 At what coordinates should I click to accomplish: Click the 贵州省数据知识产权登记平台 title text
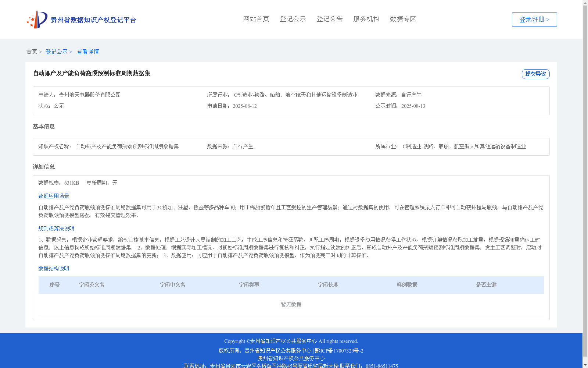(93, 20)
